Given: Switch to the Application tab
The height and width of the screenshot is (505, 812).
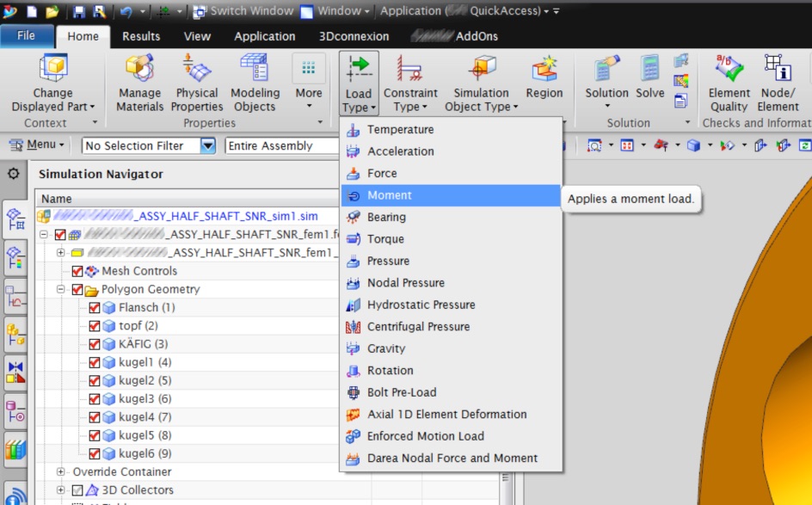Looking at the screenshot, I should point(265,36).
